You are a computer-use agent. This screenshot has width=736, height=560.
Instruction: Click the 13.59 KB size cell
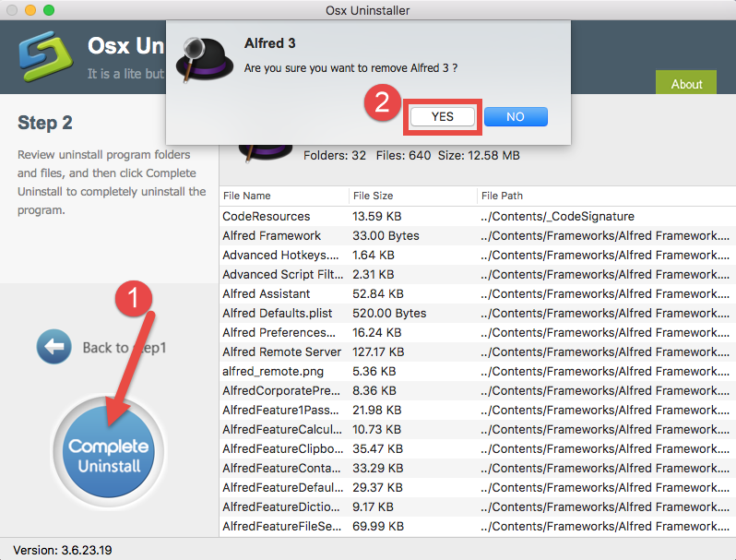pyautogui.click(x=377, y=217)
